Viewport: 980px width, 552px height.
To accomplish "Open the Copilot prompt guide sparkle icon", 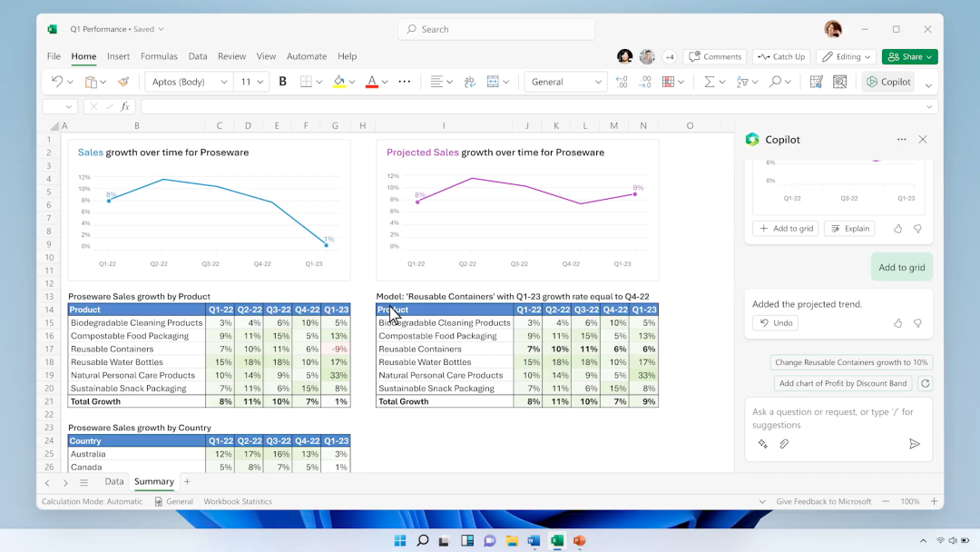I will 762,444.
